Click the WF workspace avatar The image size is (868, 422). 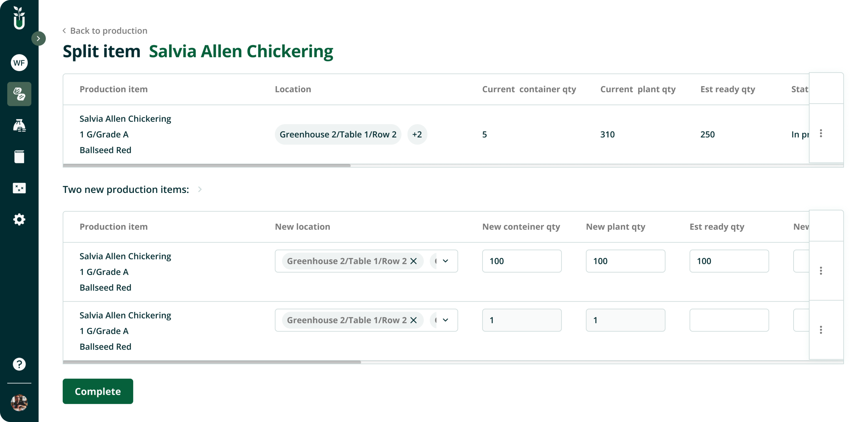tap(19, 63)
